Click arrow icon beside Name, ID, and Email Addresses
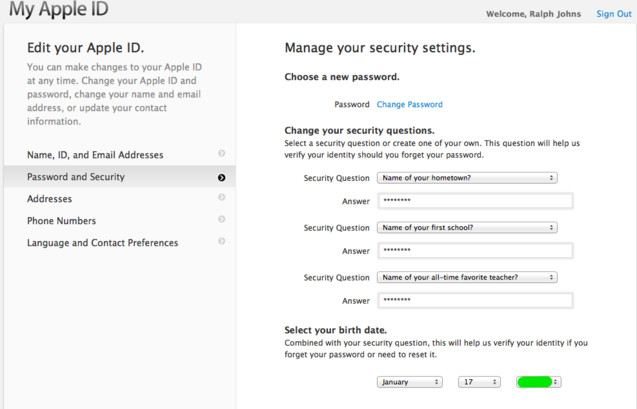Screen dimensions: 637x409 [221, 154]
